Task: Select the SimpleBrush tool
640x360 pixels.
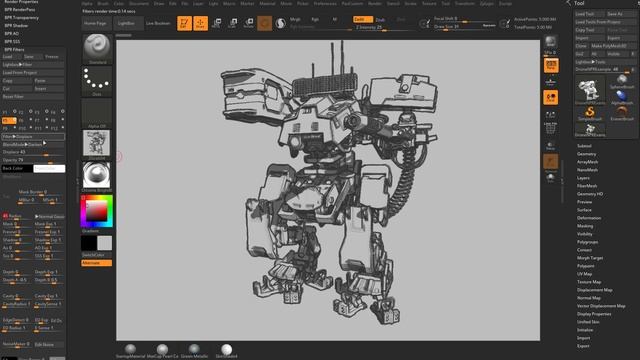Action: [590, 113]
